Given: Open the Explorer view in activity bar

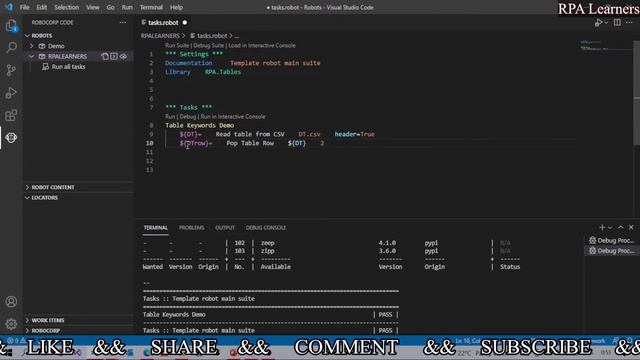Looking at the screenshot, I should coord(11,26).
